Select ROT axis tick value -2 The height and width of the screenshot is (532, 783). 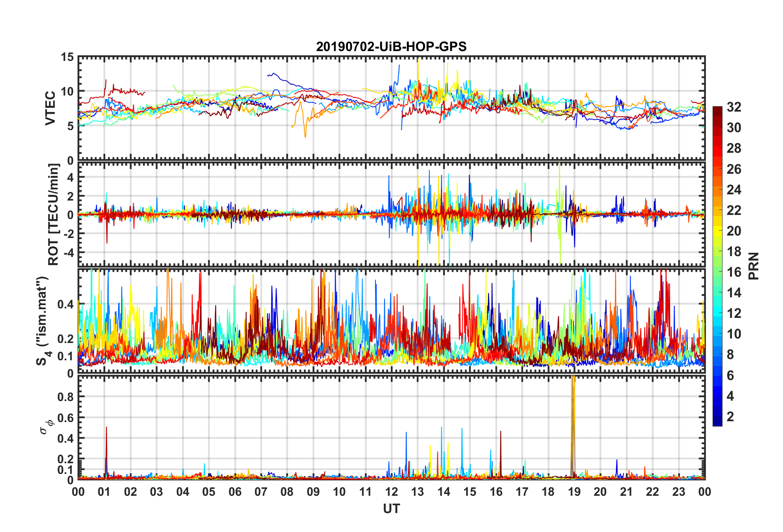coord(68,233)
